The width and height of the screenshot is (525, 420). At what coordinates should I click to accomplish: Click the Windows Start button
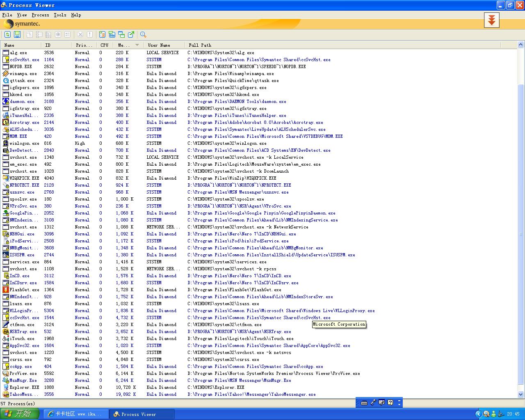[x=19, y=414]
